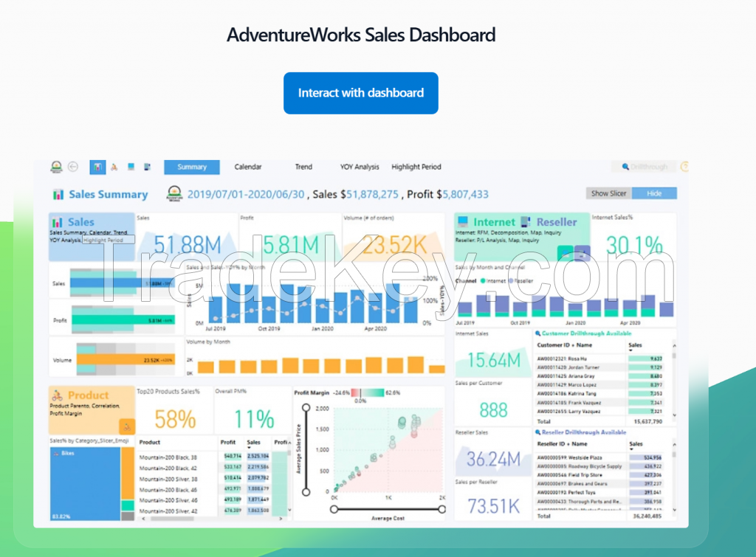756x557 pixels.
Task: Click the purple Reseller navigation button
Action: pos(583,252)
